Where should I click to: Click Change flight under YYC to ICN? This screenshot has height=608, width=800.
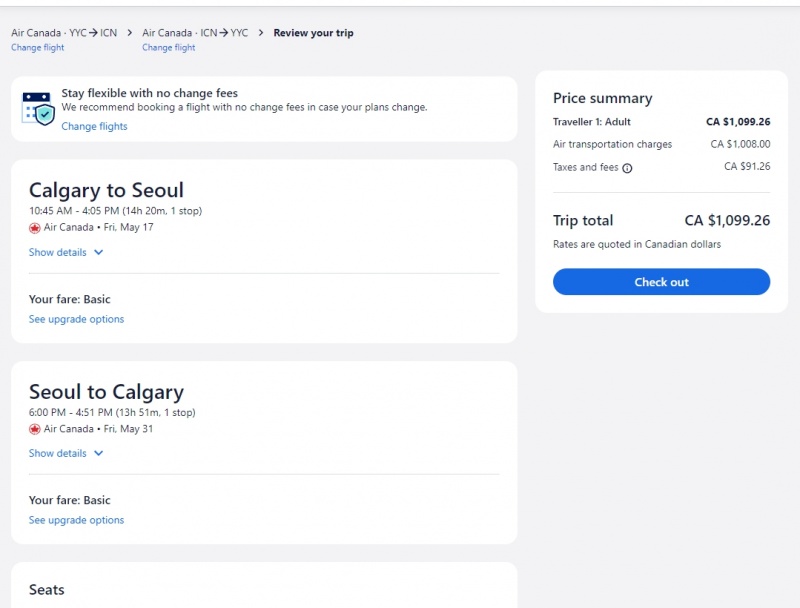(37, 48)
